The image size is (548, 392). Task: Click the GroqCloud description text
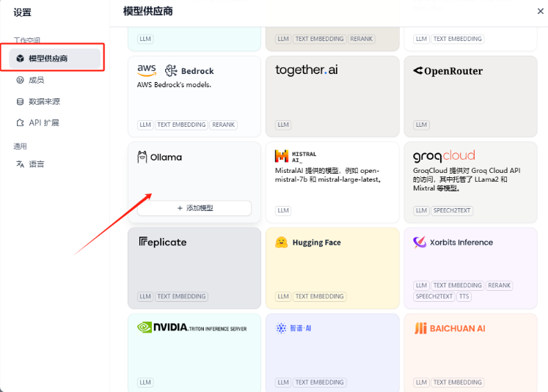click(467, 180)
